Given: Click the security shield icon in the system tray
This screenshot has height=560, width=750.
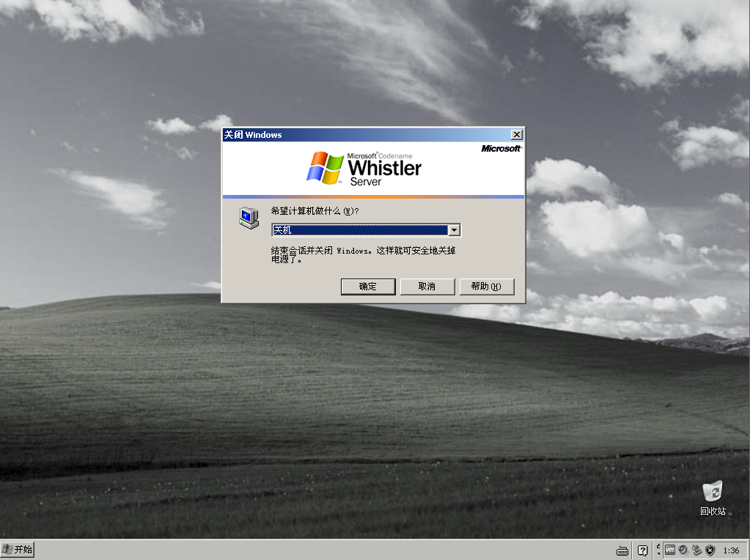Looking at the screenshot, I should 709,550.
